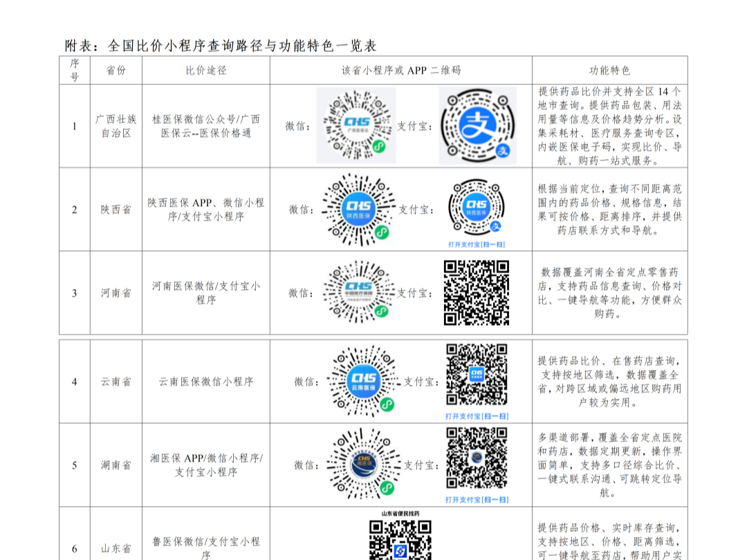The height and width of the screenshot is (560, 747).
Task: Click the Shaanxi feature description text
Action: tap(610, 209)
